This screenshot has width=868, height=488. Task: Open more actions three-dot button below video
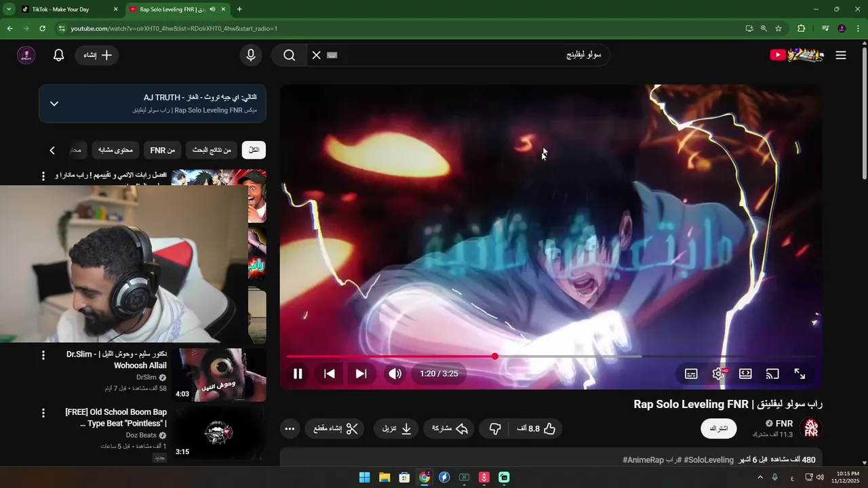point(290,428)
